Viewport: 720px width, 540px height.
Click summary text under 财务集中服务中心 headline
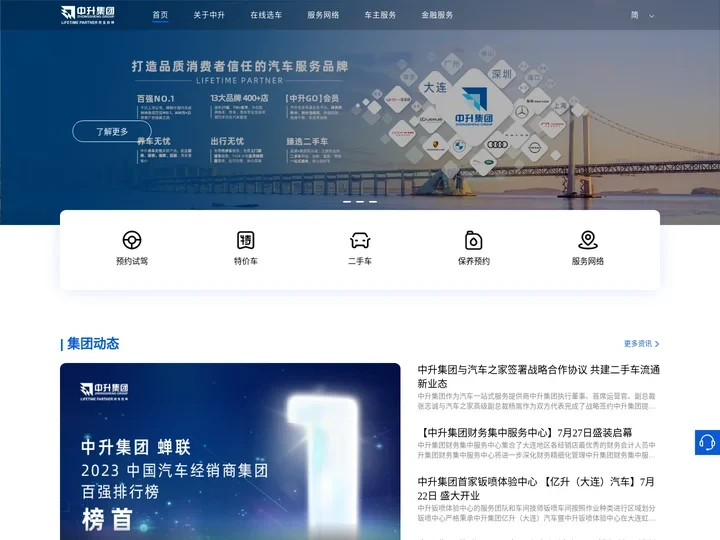coord(536,450)
